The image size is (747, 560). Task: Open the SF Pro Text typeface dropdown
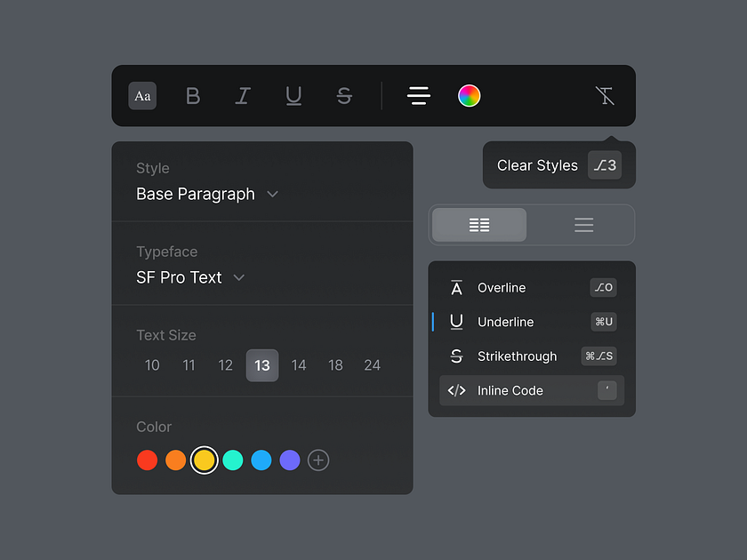coord(190,277)
